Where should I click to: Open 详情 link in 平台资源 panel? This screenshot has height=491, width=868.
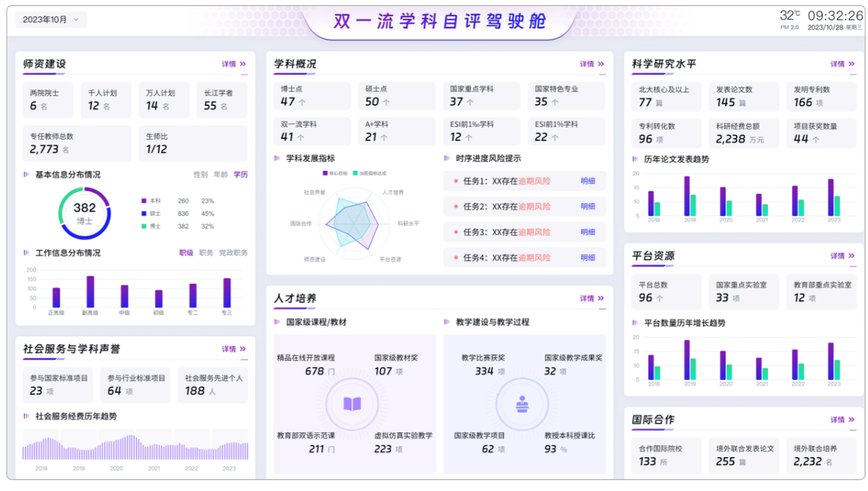(x=843, y=256)
